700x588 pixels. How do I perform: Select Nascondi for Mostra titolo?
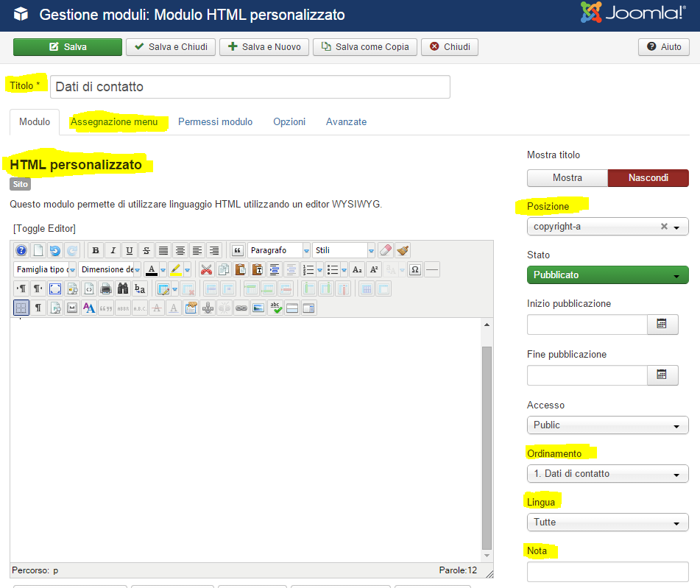648,178
